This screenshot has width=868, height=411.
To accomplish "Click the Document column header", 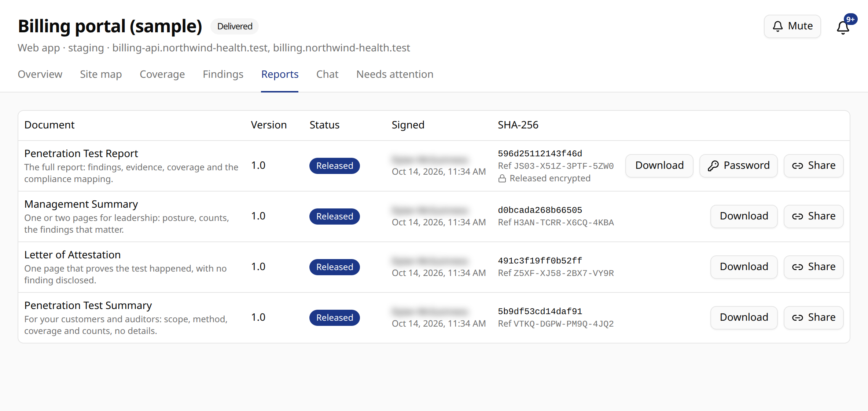I will (49, 125).
